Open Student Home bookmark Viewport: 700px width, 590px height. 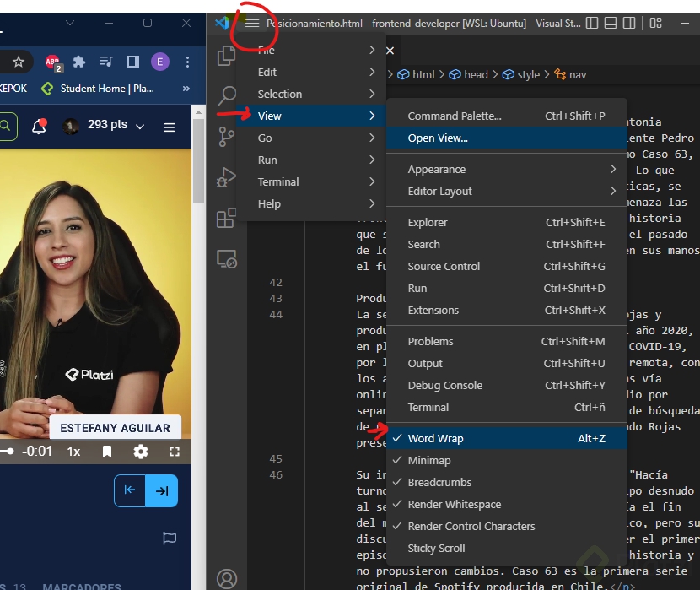pyautogui.click(x=98, y=89)
